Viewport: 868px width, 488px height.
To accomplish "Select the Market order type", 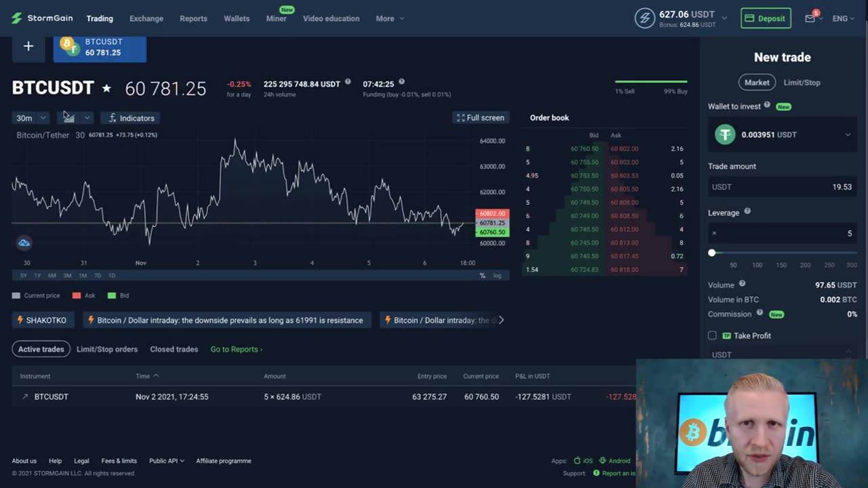I will (x=757, y=83).
